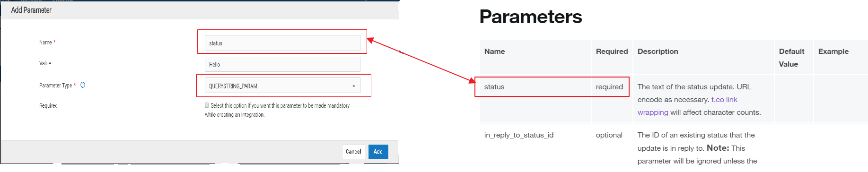Open the t.co link hyperlink

tap(724, 100)
